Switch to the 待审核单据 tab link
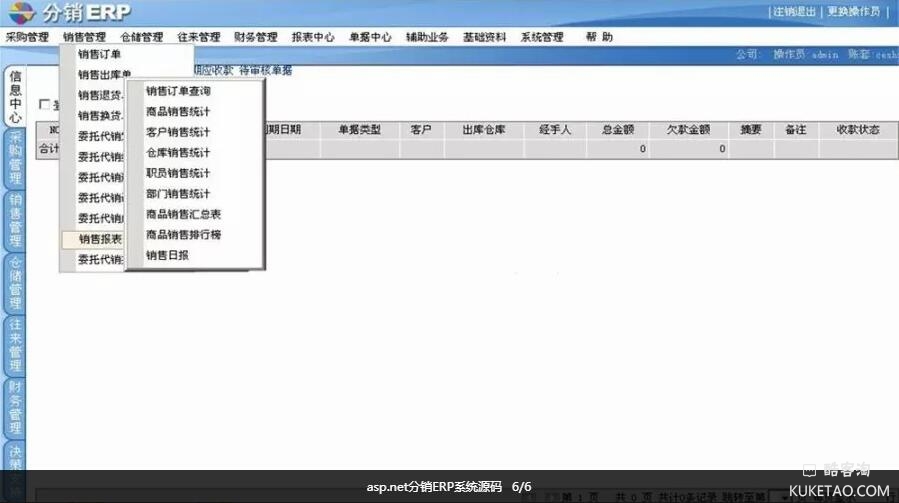899x503 pixels. pyautogui.click(x=265, y=70)
